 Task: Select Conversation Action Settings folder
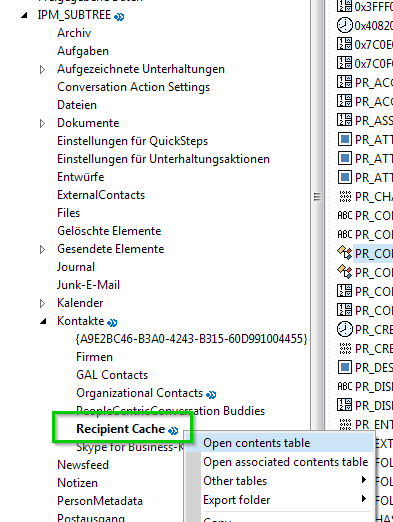pyautogui.click(x=133, y=87)
